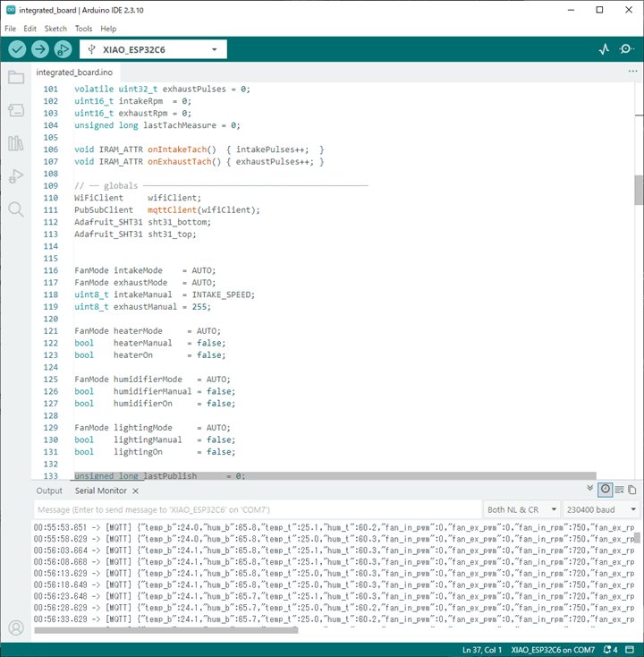Open the Search sidebar icon
This screenshot has width=644, height=657.
click(x=16, y=209)
